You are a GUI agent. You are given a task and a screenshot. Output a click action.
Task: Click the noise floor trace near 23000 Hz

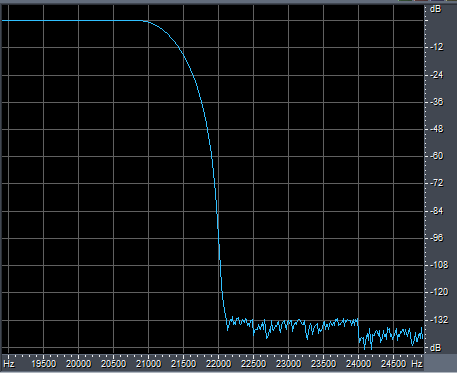pos(289,323)
